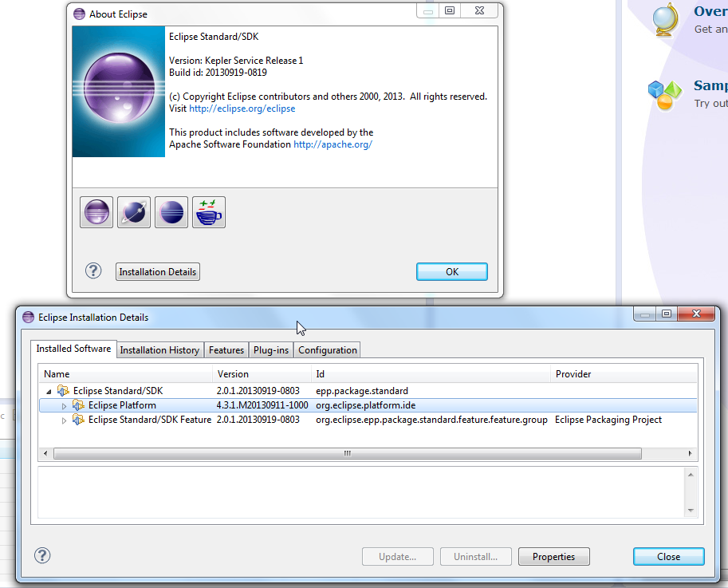Sort by the Version column header
This screenshot has width=728, height=588.
click(x=262, y=374)
